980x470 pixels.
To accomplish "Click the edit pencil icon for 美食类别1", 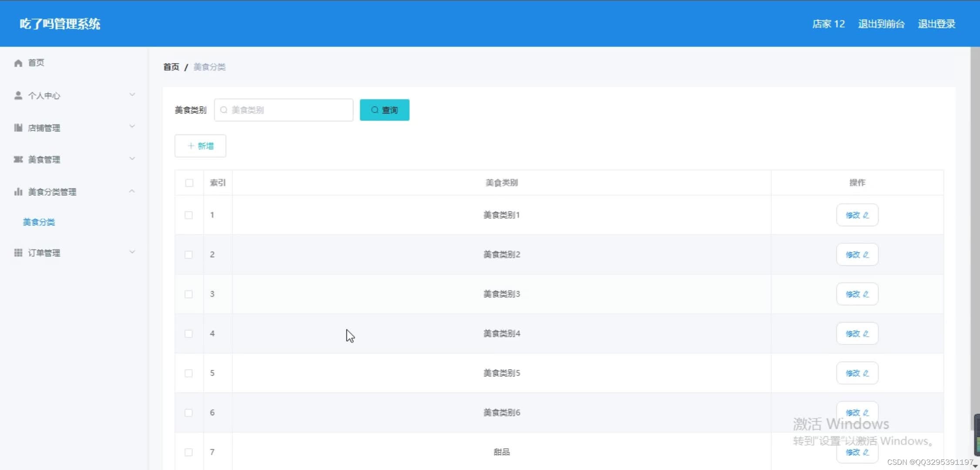I will pos(866,215).
